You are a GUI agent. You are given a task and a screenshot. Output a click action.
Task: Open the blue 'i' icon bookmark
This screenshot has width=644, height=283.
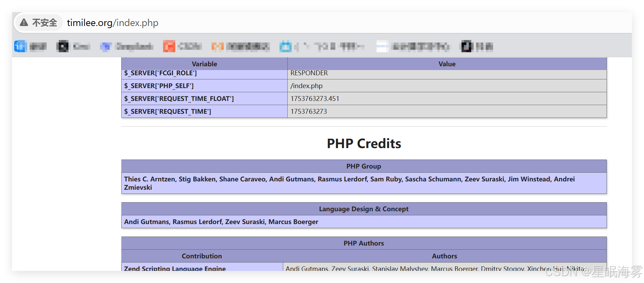click(20, 46)
